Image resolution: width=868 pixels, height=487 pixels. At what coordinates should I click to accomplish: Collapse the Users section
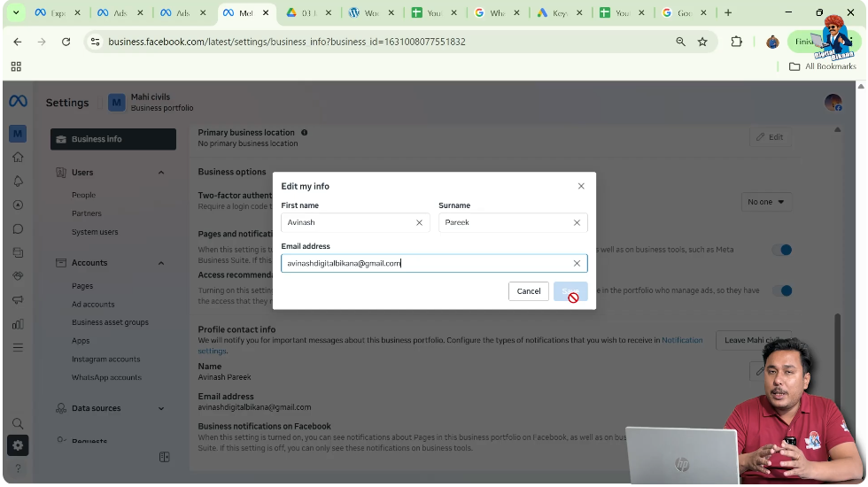pyautogui.click(x=161, y=173)
